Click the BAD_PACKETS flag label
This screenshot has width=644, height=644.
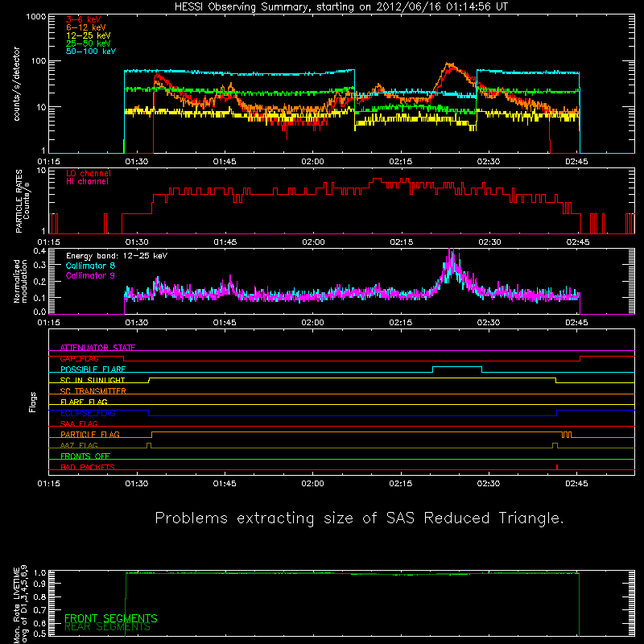[88, 467]
